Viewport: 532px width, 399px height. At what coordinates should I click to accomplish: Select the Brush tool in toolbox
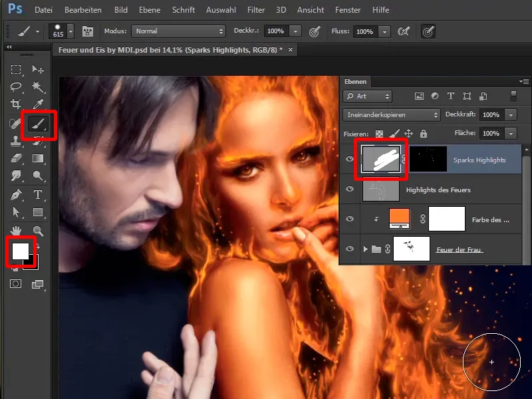[x=37, y=124]
